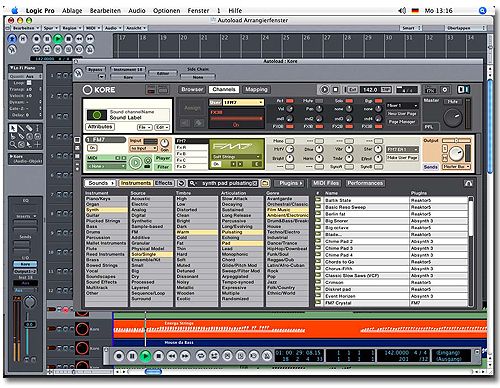Toggle the Loop checkbox in region parameters

[x=29, y=83]
